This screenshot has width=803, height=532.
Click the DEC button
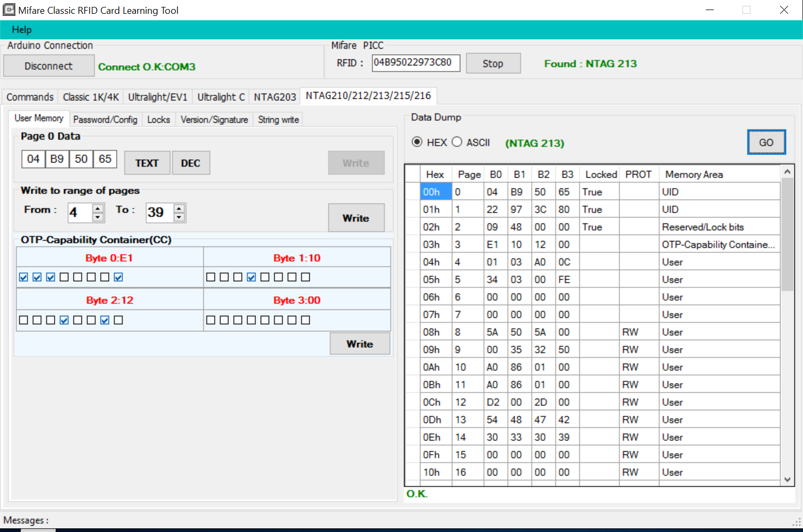pos(191,163)
